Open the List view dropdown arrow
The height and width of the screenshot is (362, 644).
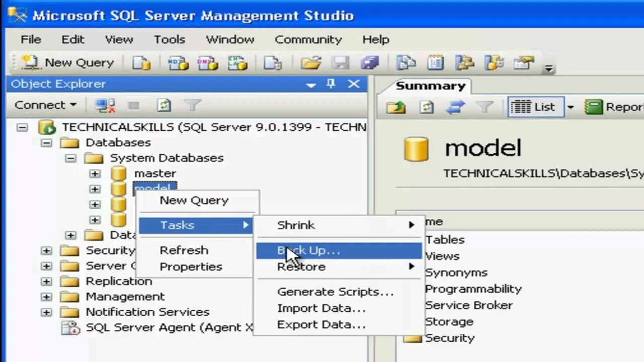571,107
